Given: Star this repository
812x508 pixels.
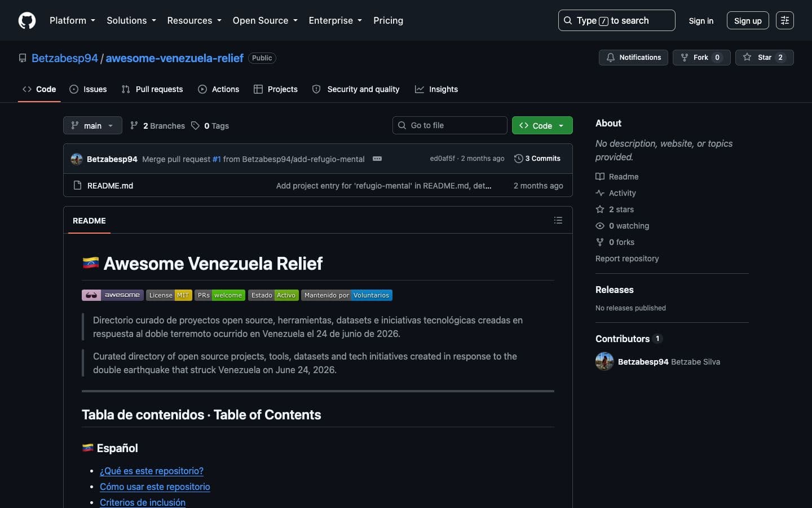Looking at the screenshot, I should click(x=764, y=58).
